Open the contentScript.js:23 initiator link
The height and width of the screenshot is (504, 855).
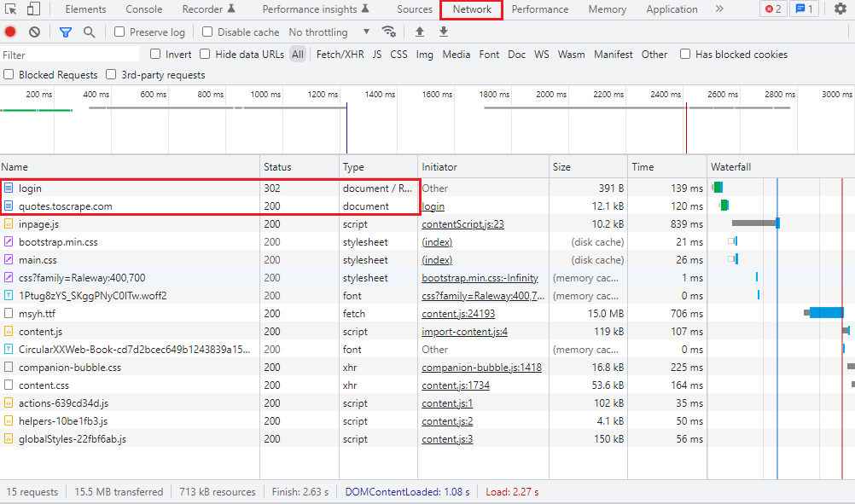pos(462,224)
